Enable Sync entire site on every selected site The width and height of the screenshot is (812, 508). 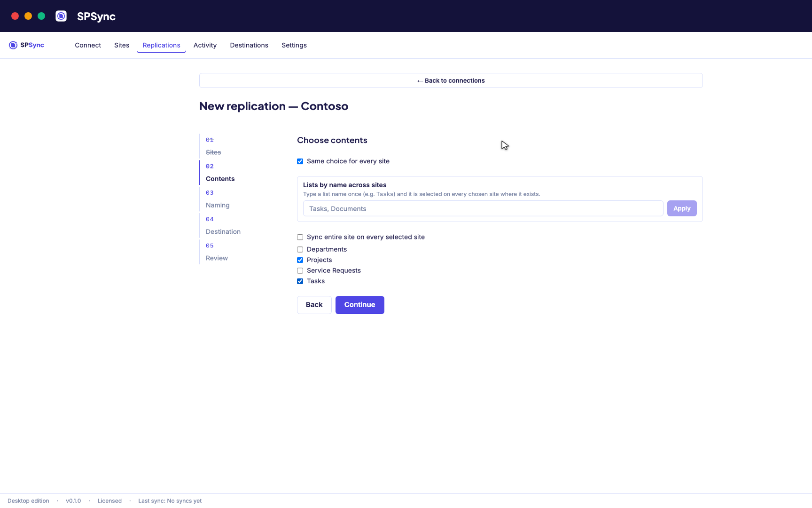300,237
